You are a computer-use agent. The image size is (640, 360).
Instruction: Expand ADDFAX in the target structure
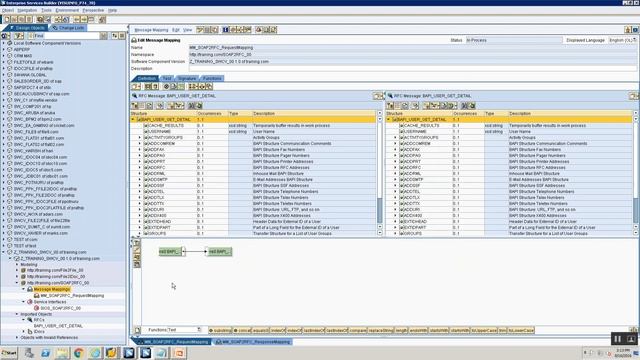[x=395, y=149]
